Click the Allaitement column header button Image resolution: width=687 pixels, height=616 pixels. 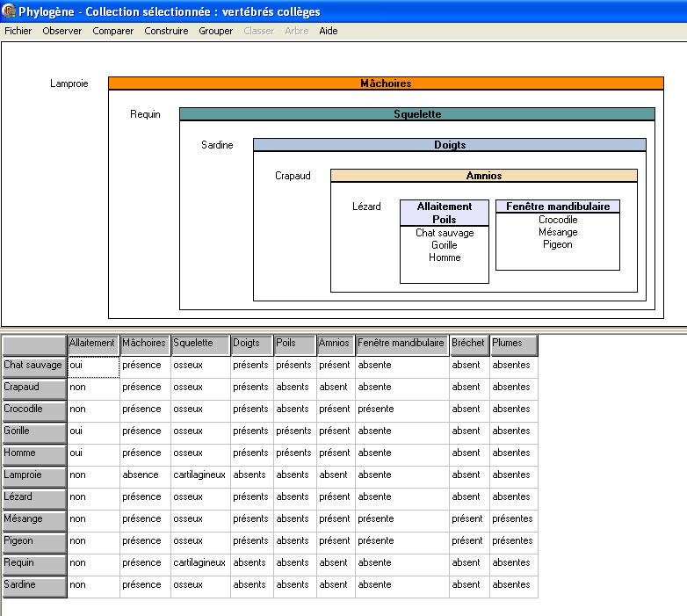(92, 344)
